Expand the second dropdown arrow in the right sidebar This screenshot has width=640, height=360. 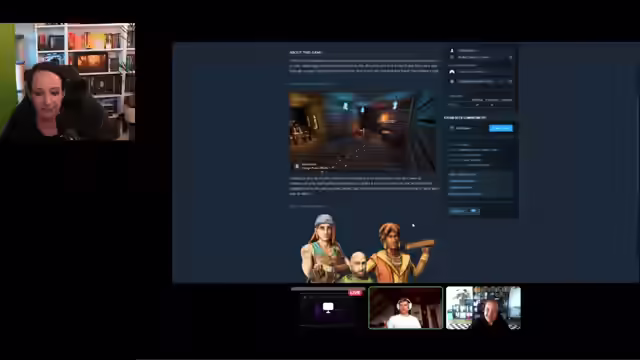pyautogui.click(x=510, y=82)
